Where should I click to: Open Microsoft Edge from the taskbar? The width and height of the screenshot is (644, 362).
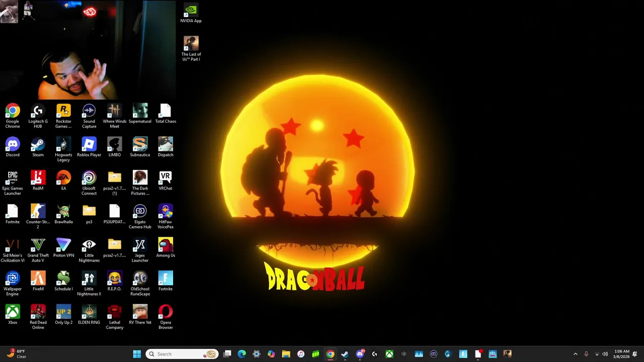click(x=242, y=354)
